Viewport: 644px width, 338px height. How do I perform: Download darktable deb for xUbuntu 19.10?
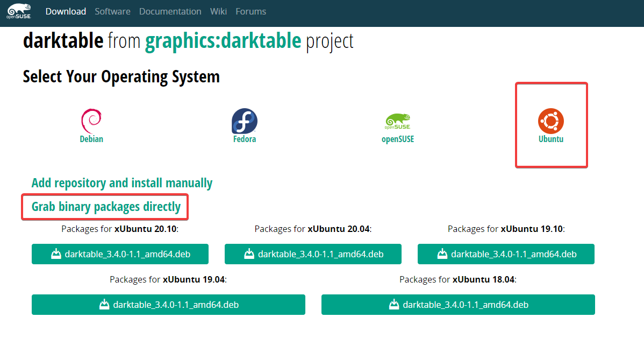(x=506, y=254)
